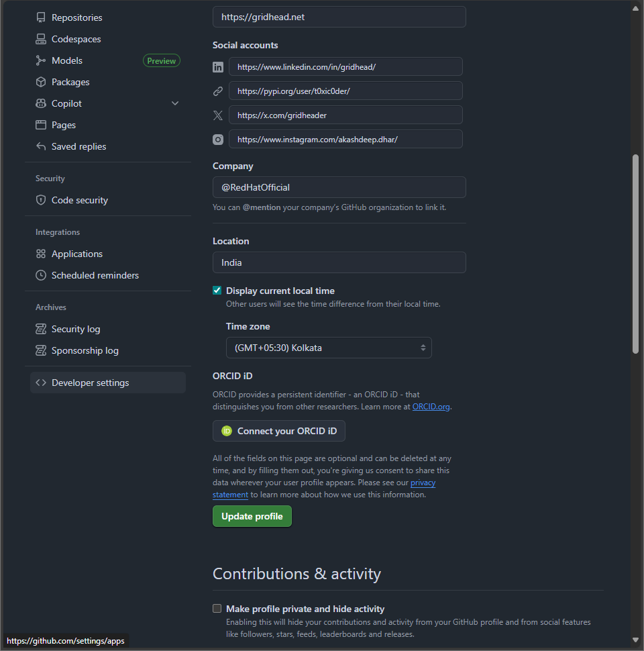Click the Copilot icon in the sidebar
Image resolution: width=644 pixels, height=651 pixels.
pyautogui.click(x=41, y=103)
